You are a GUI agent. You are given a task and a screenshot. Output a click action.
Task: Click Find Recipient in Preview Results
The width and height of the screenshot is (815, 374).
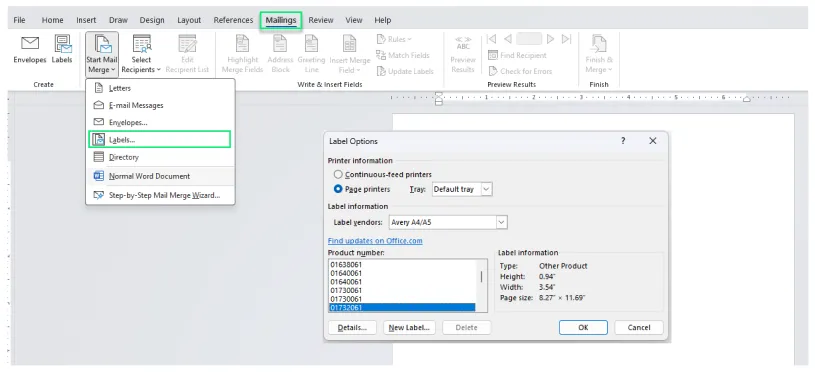coord(517,55)
